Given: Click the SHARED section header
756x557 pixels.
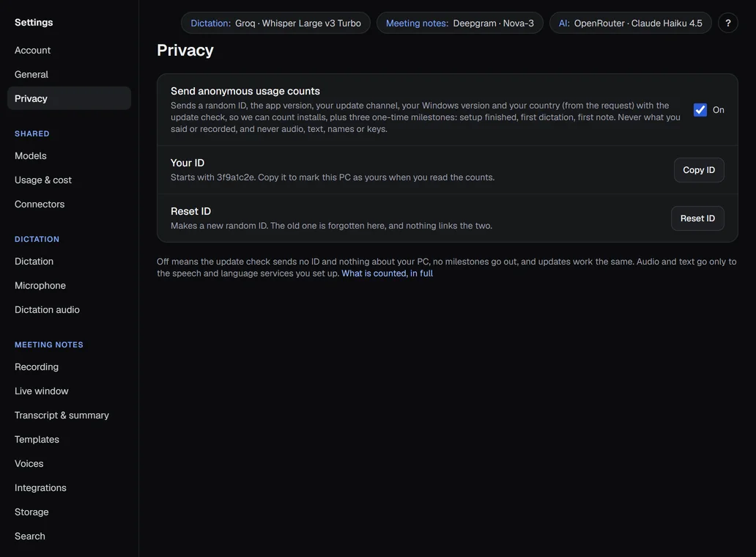Looking at the screenshot, I should coord(31,133).
